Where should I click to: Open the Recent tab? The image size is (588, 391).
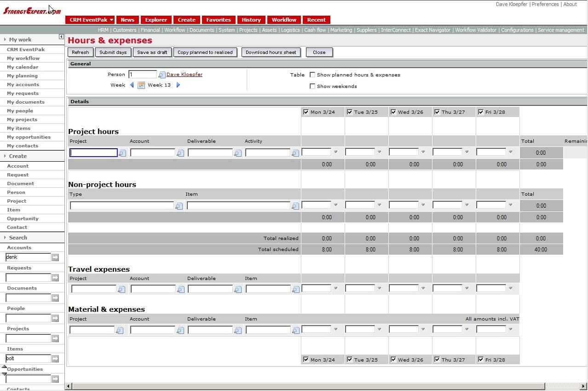317,20
